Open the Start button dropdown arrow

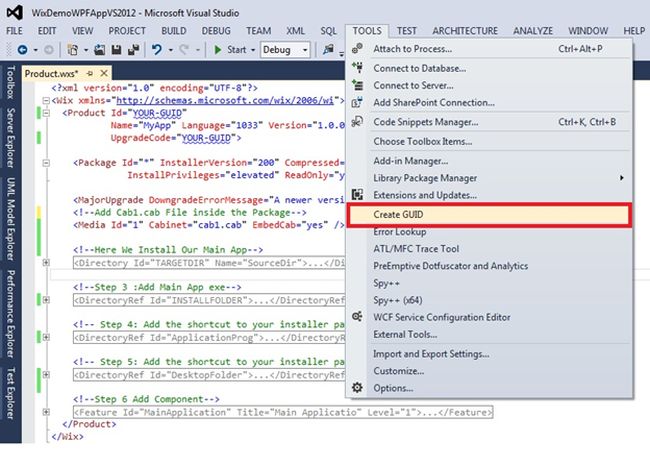pos(252,50)
